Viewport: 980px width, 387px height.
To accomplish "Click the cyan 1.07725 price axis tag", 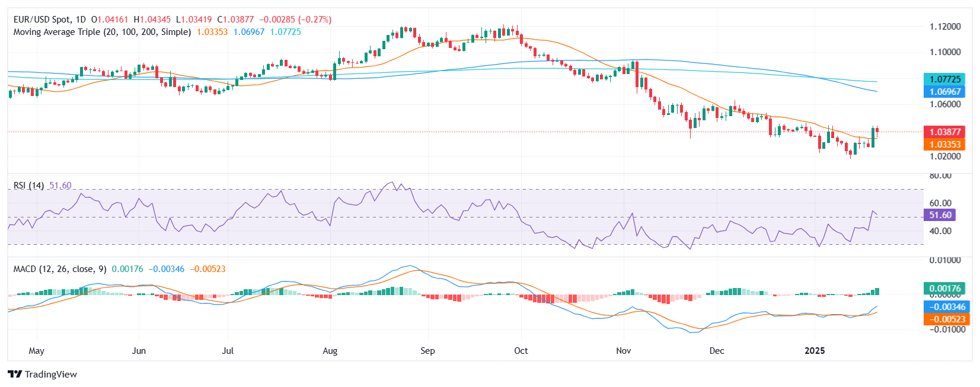I will click(944, 79).
